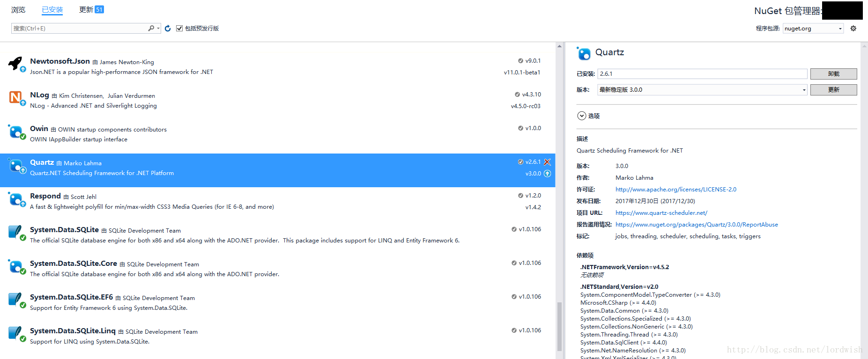Click the System.Data.SQLite.Core package icon
This screenshot has height=359, width=868.
[x=16, y=266]
